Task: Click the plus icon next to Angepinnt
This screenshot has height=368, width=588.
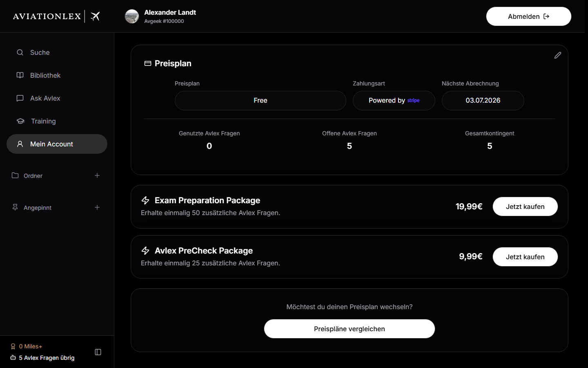Action: point(97,207)
